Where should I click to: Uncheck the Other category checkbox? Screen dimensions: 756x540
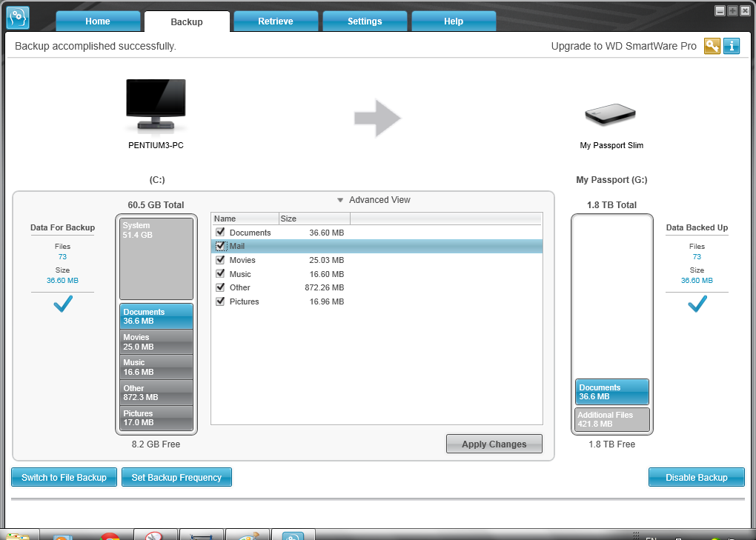click(220, 287)
